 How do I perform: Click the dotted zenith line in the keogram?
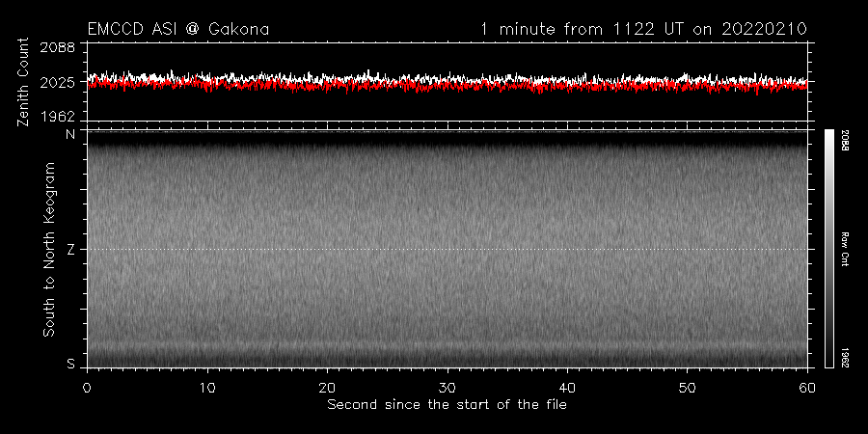pyautogui.click(x=447, y=249)
